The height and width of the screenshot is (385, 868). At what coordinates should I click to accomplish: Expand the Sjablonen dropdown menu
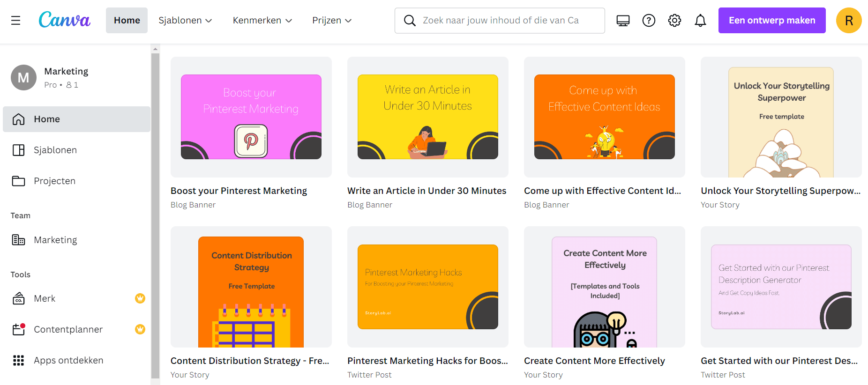185,21
